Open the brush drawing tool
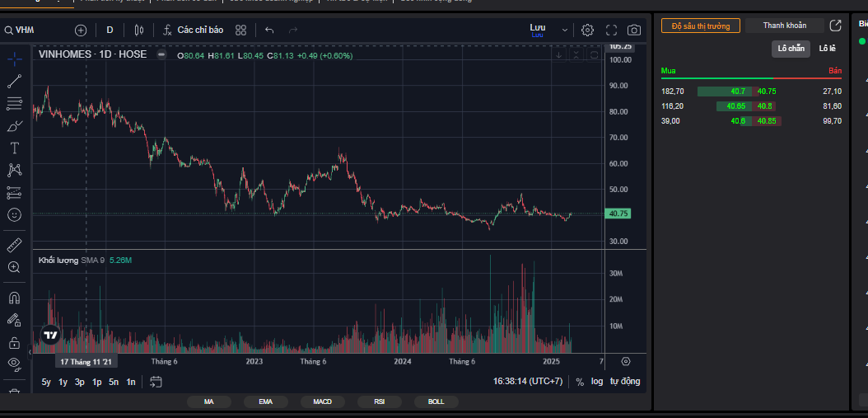The image size is (868, 418). [x=14, y=125]
